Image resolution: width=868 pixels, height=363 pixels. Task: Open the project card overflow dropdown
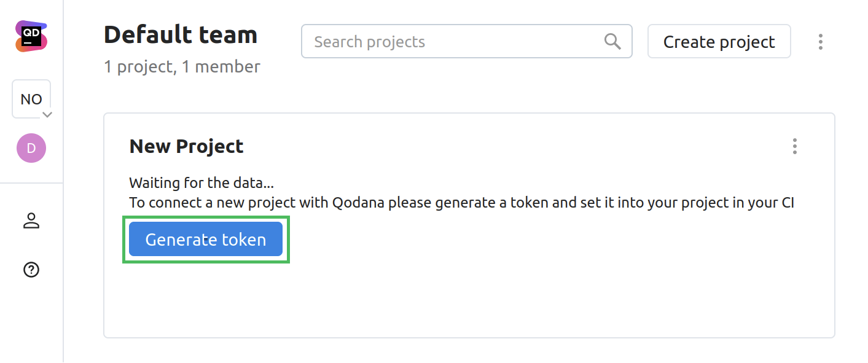click(794, 146)
